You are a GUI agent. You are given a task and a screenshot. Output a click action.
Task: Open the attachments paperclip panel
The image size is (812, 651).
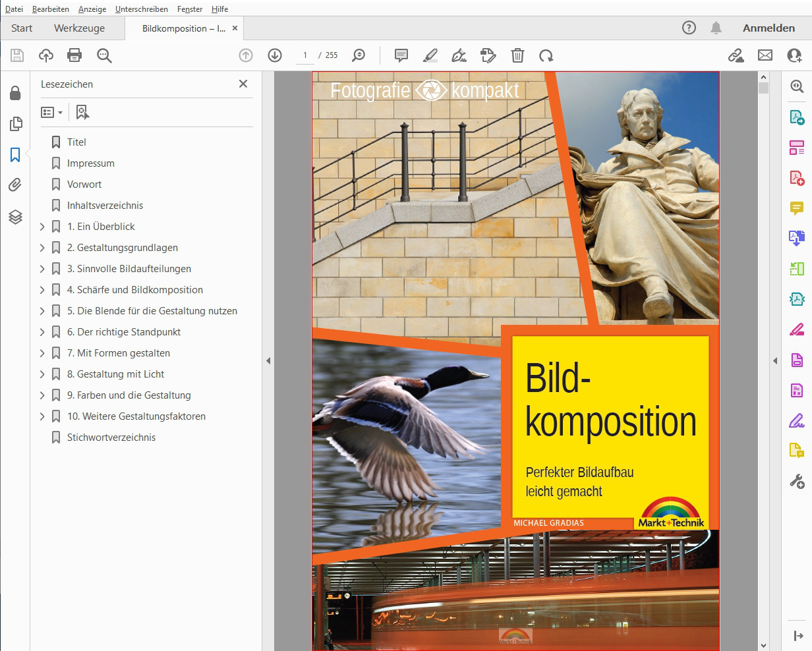point(15,185)
